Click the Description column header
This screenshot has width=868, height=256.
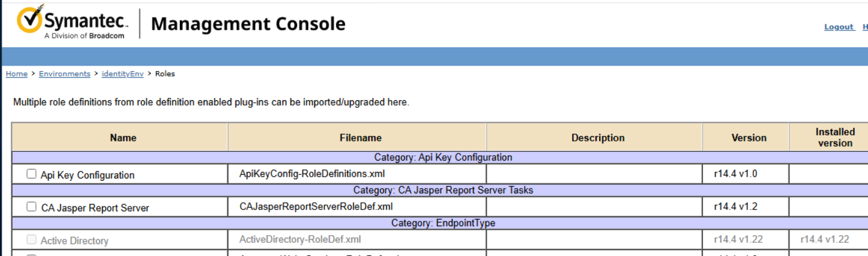(x=598, y=138)
